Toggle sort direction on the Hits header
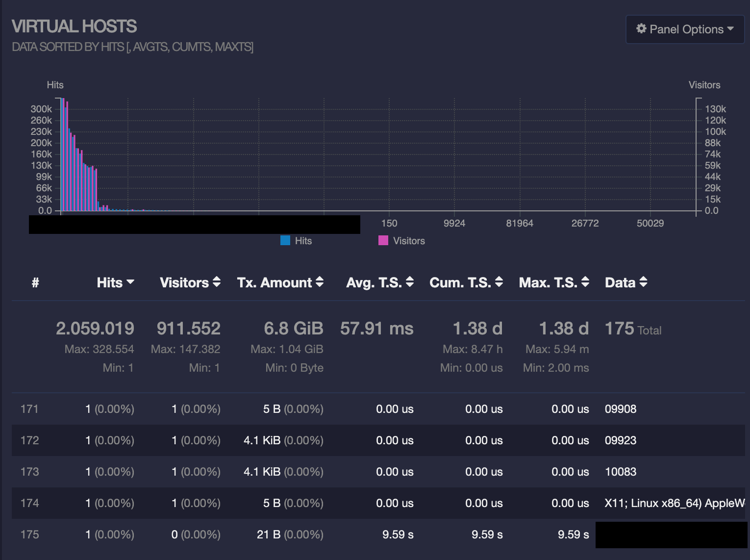 pos(109,282)
